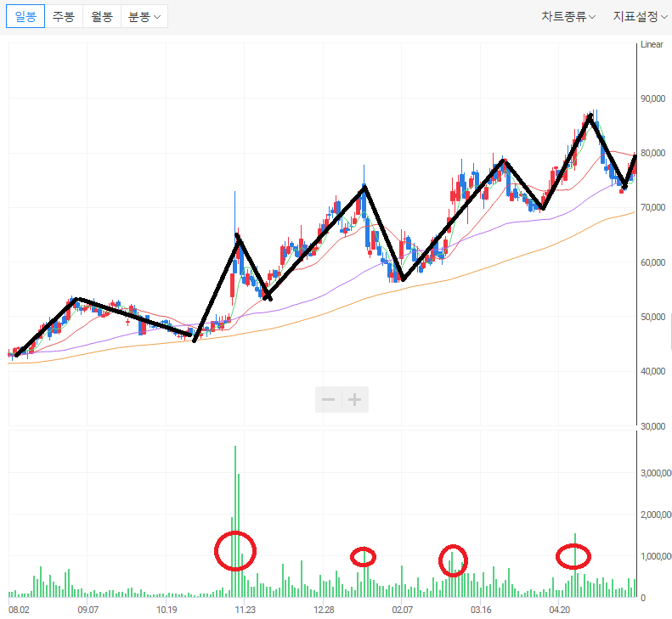
Task: Click the 40,000 price axis label
Action: pyautogui.click(x=652, y=371)
